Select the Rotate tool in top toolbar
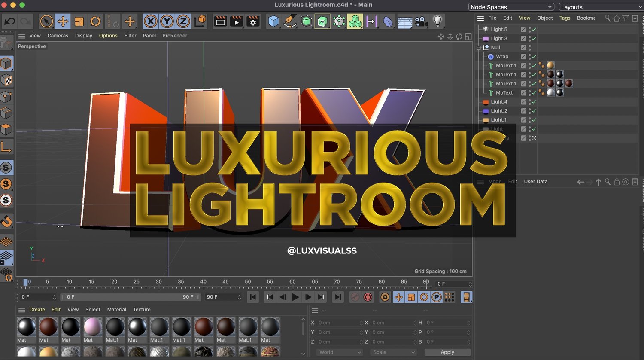Screen dimensions: 644x360 click(x=95, y=21)
